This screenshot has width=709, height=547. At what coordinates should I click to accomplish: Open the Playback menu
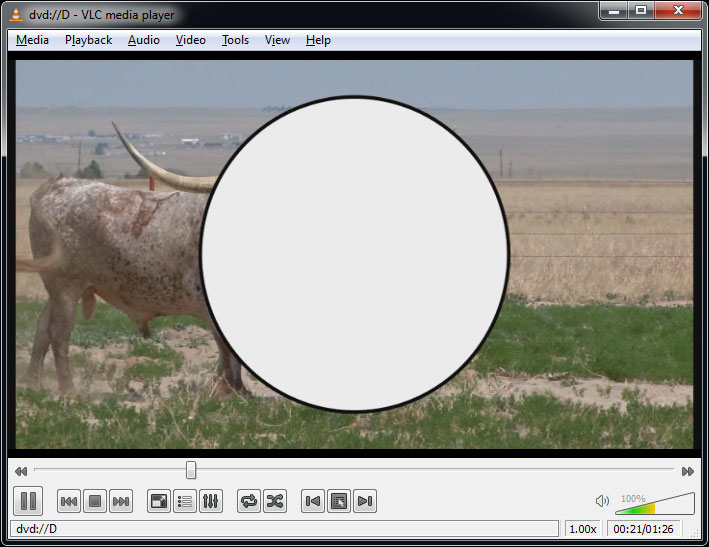click(x=88, y=40)
